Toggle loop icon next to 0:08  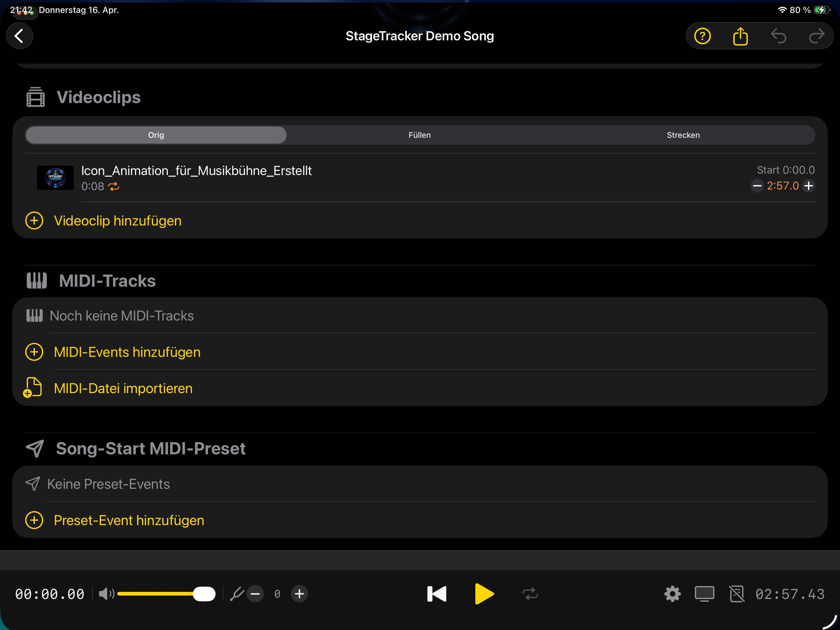[x=113, y=186]
